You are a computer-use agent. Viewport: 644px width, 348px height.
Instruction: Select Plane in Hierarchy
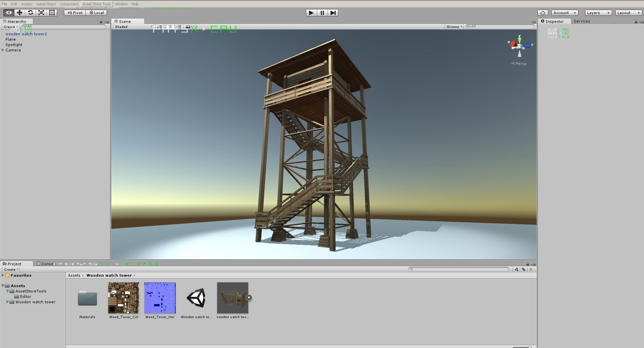pyautogui.click(x=10, y=39)
